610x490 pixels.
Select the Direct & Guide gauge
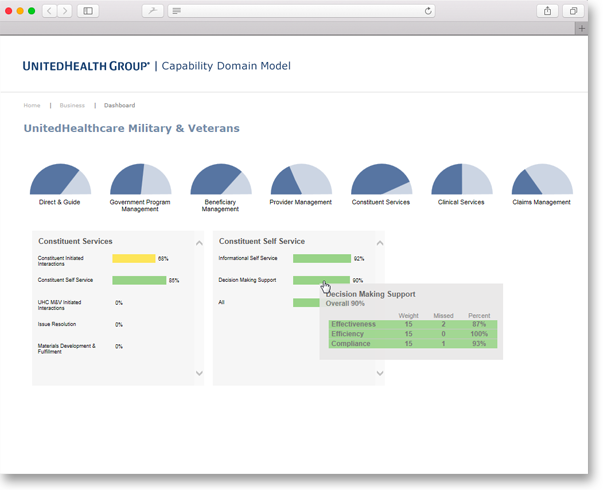(x=60, y=179)
